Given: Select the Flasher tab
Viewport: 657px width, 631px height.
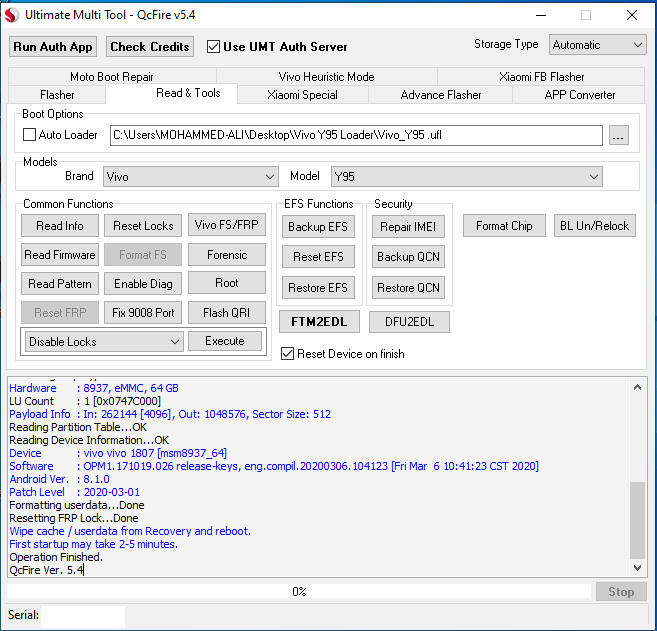Looking at the screenshot, I should point(57,95).
